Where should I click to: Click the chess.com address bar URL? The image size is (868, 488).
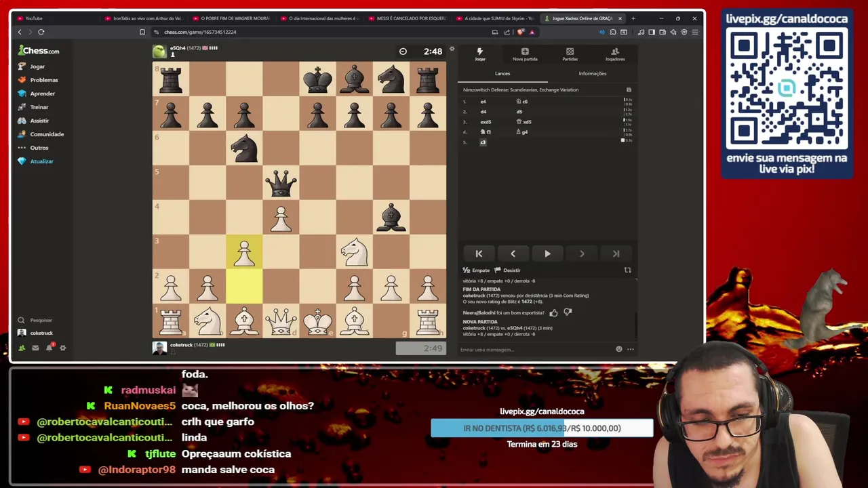200,32
